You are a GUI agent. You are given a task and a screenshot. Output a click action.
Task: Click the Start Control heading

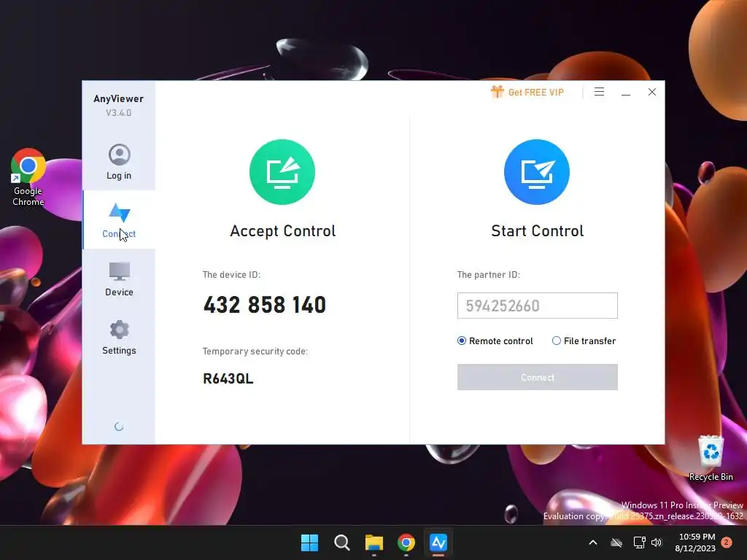[538, 231]
